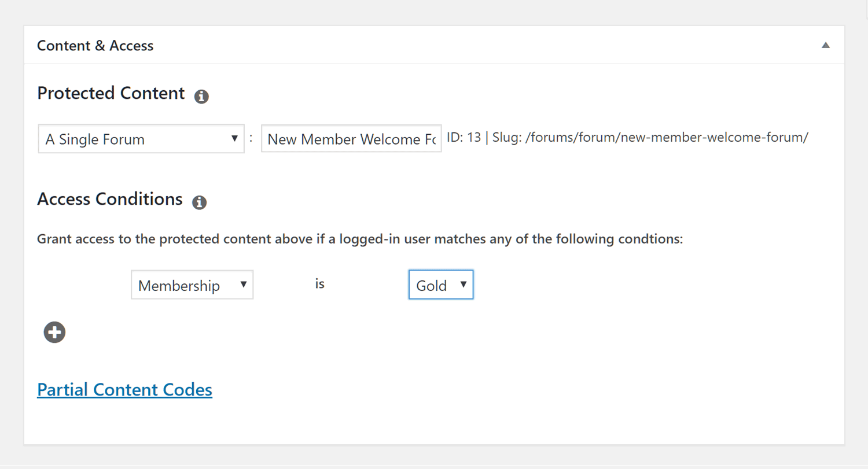Add a new access condition with plus icon

tap(55, 332)
